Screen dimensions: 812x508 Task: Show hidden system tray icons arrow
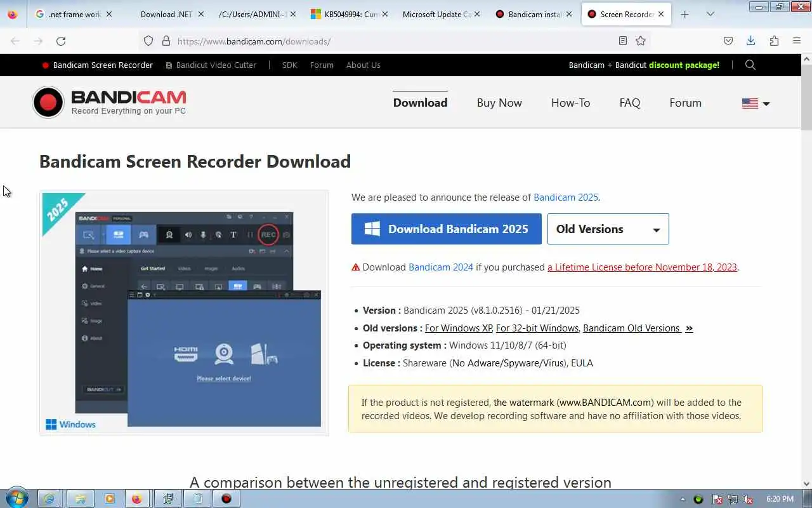683,499
